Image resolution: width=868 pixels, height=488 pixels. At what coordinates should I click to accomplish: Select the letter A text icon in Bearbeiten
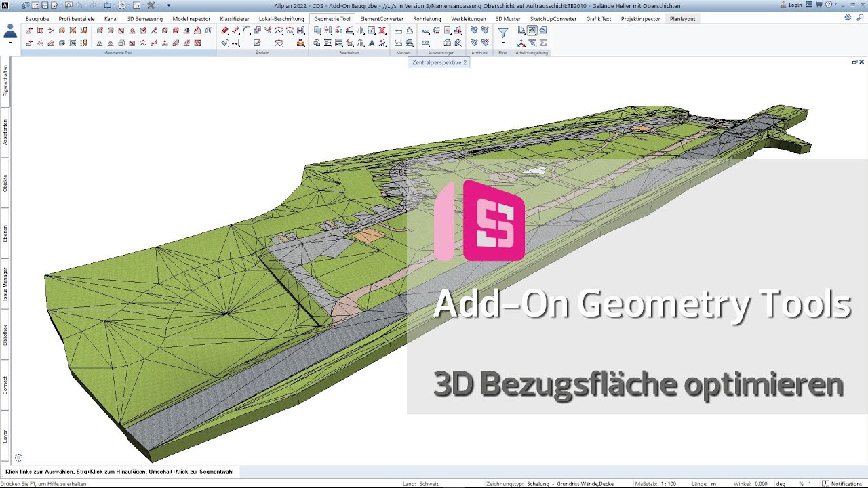[x=372, y=43]
